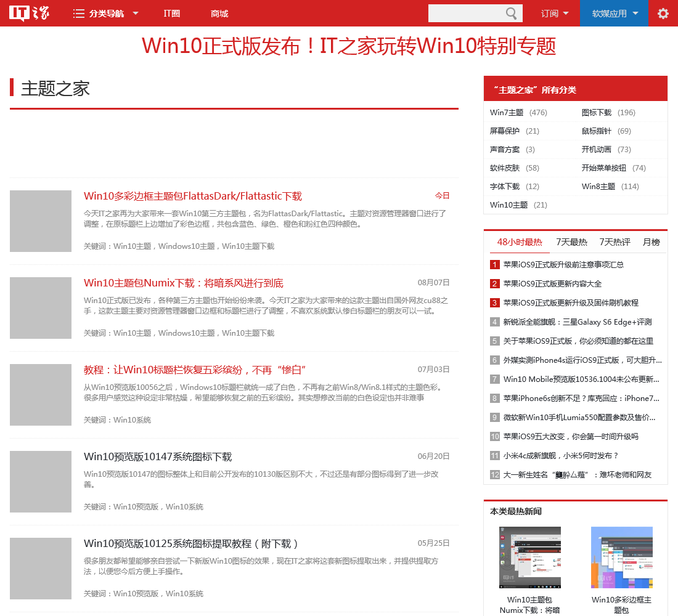Image resolution: width=678 pixels, height=616 pixels.
Task: Open the 字体下载 category
Action: [x=505, y=187]
